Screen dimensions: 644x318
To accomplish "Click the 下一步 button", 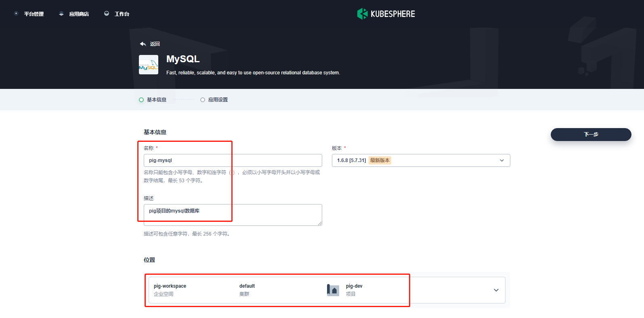I will 591,135.
